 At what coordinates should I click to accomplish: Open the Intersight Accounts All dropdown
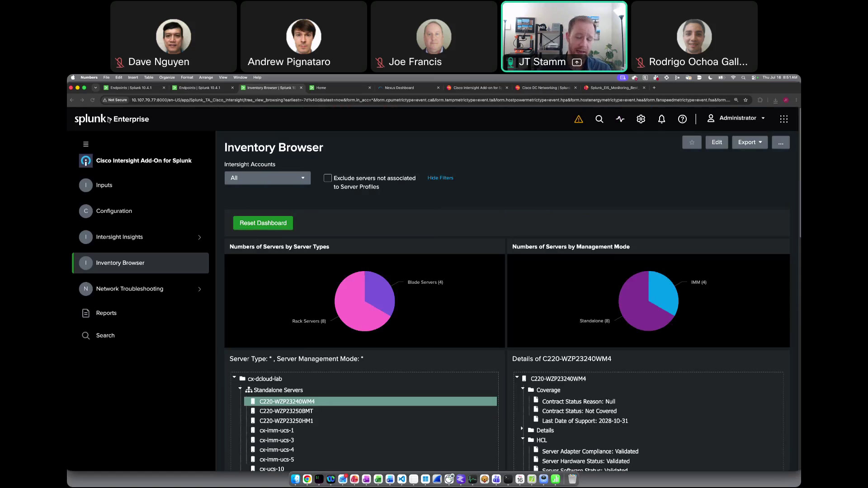(268, 178)
